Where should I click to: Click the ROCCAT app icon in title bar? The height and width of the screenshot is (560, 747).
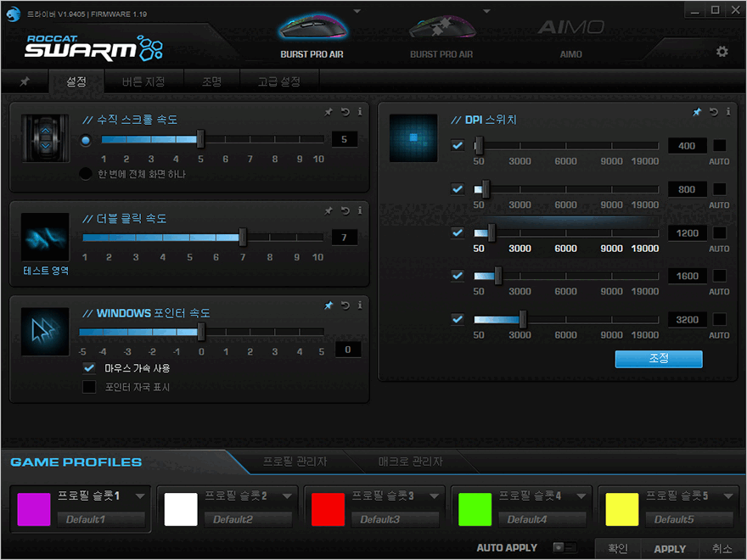14,14
